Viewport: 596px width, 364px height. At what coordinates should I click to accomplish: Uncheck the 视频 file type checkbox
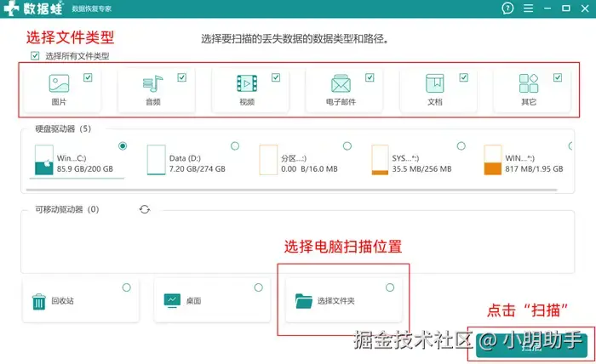[x=276, y=77]
